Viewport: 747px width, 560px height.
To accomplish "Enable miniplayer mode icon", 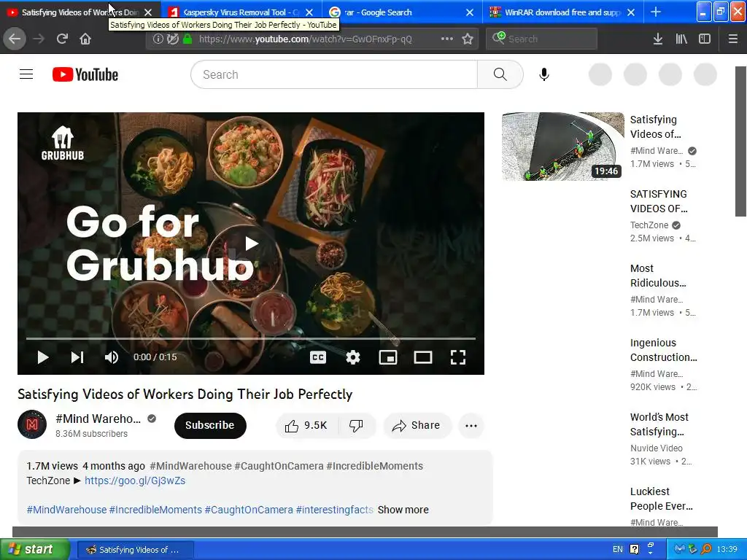I will tap(388, 357).
